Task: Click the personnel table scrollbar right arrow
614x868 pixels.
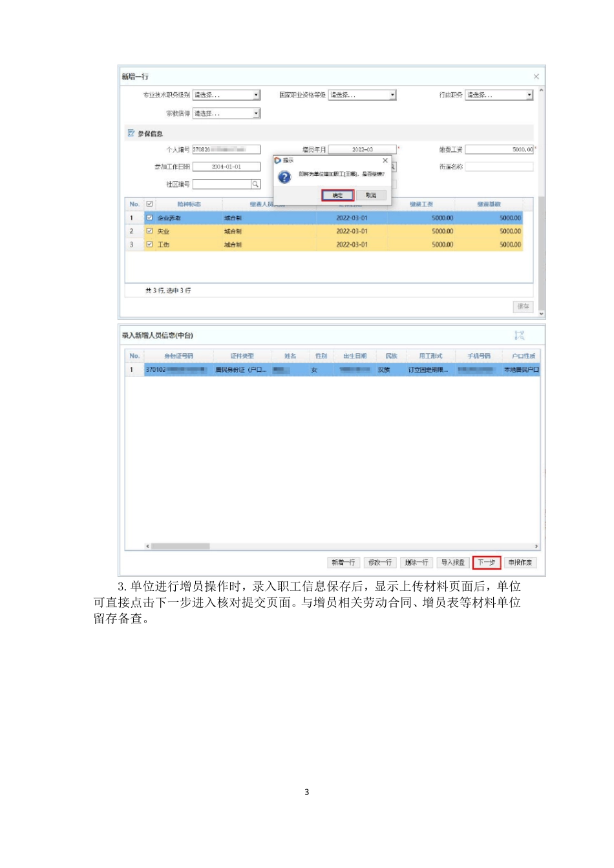Action: pos(536,546)
